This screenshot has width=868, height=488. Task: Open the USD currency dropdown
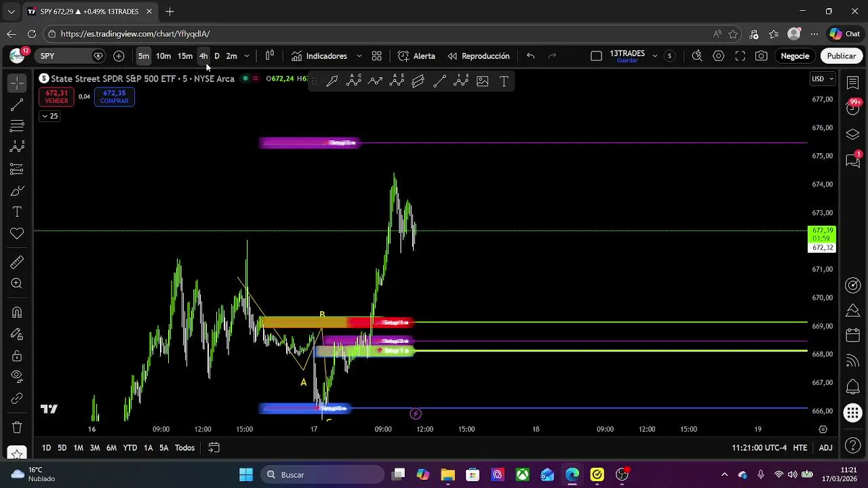pos(823,79)
